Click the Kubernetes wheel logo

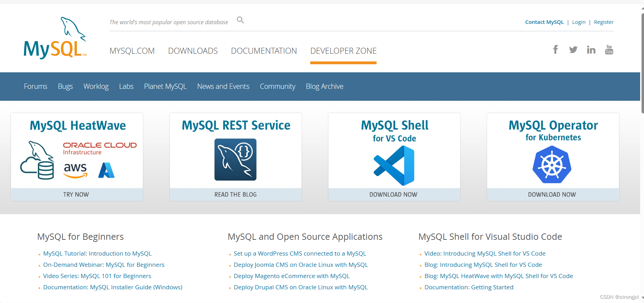(x=552, y=165)
